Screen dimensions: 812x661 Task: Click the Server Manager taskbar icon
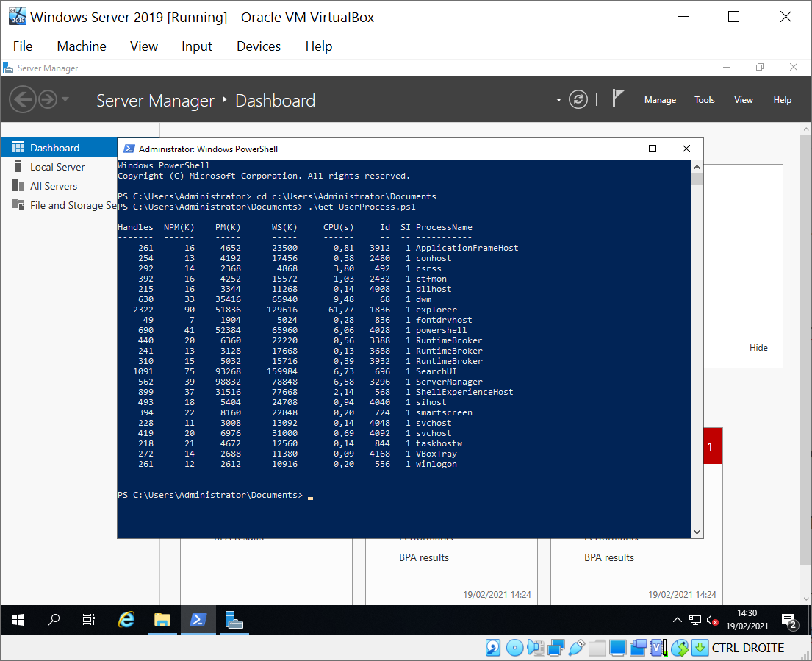[x=234, y=620]
